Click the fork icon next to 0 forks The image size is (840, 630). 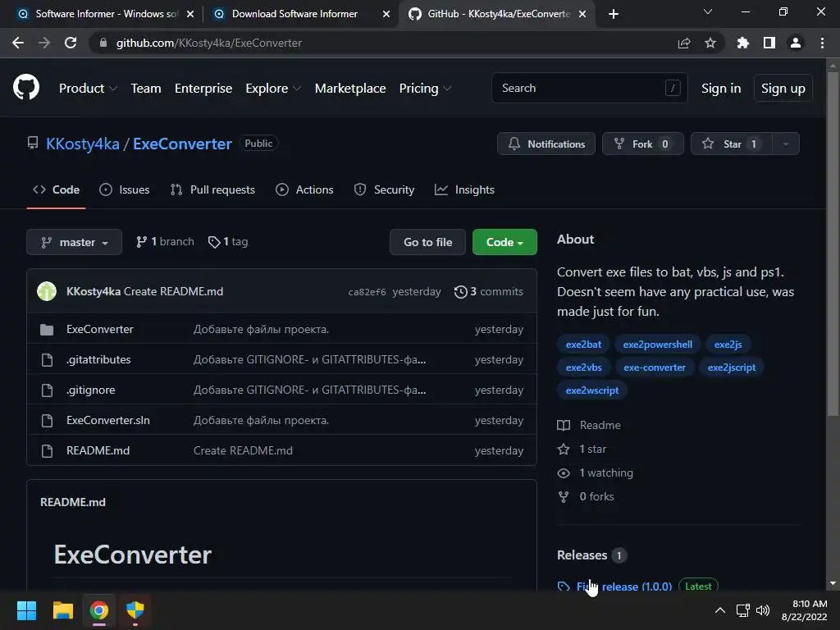pos(564,497)
